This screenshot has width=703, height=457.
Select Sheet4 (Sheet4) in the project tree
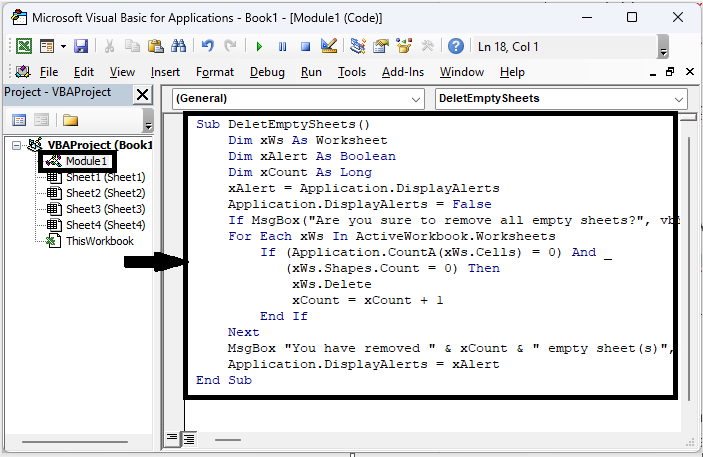click(x=106, y=225)
